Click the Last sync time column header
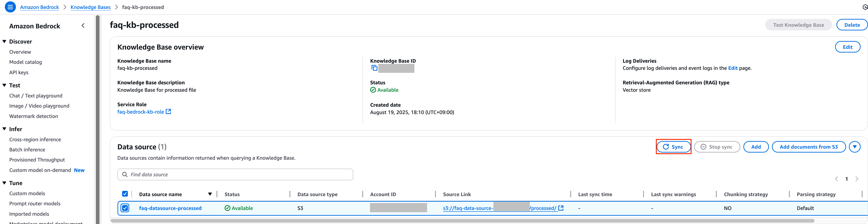This screenshot has height=224, width=868. [595, 194]
